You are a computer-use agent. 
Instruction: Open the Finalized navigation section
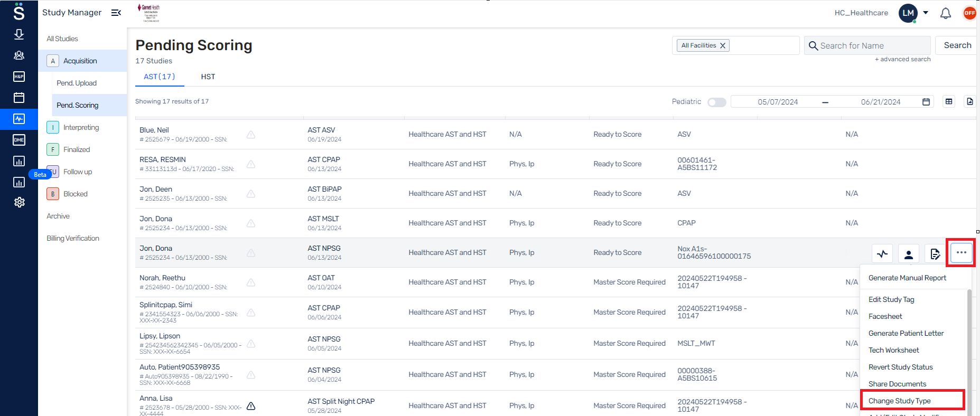(x=77, y=149)
